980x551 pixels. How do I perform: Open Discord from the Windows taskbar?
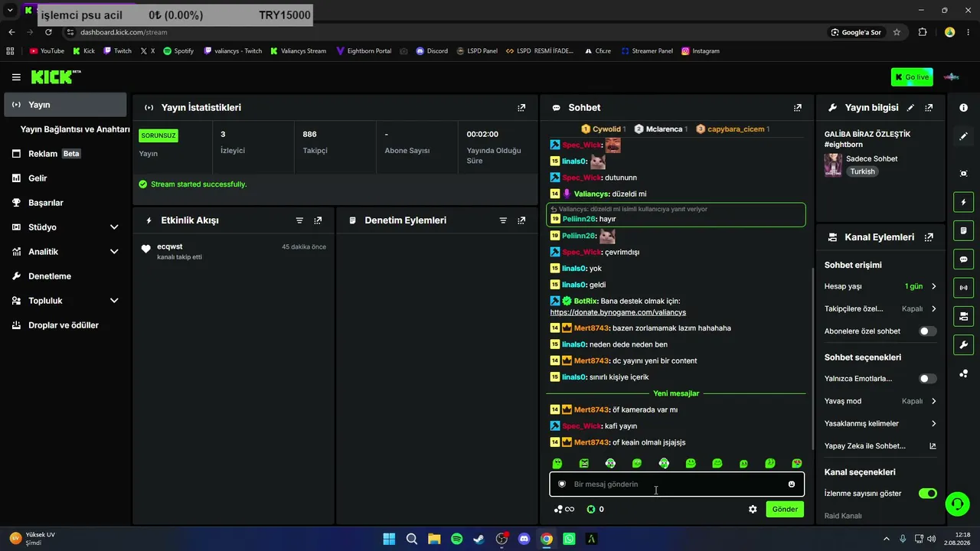pos(524,539)
